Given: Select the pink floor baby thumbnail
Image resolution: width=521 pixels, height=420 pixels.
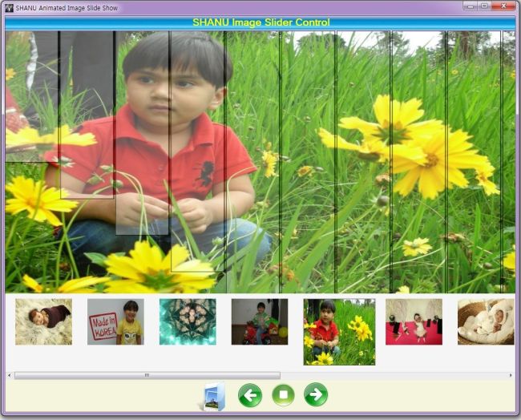Looking at the screenshot, I should coord(414,321).
